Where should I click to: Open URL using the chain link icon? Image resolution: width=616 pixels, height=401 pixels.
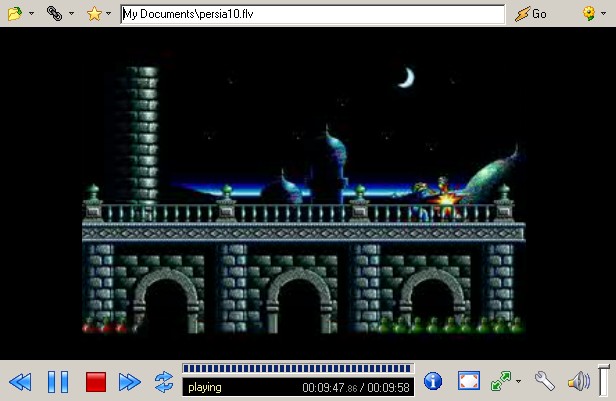click(54, 14)
